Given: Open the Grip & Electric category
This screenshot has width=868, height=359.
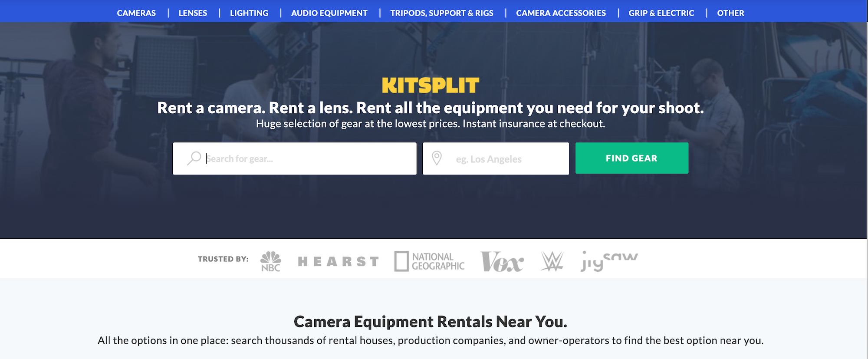Looking at the screenshot, I should (x=661, y=13).
